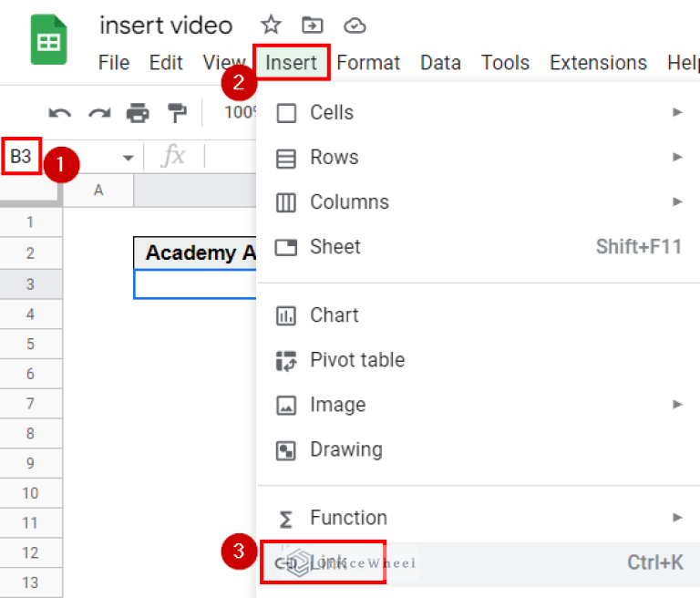Viewport: 700px width, 598px height.
Task: Select row 11 header
Action: (30, 523)
